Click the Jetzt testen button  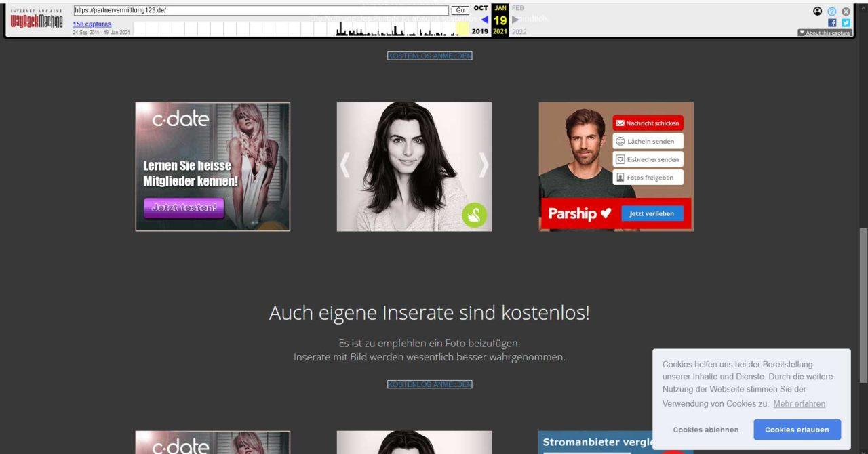[184, 208]
